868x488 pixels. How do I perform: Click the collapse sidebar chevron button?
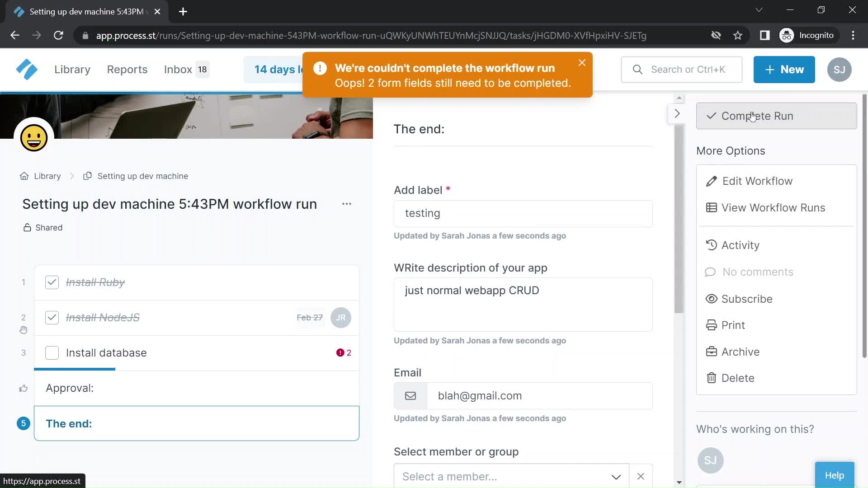(x=677, y=113)
